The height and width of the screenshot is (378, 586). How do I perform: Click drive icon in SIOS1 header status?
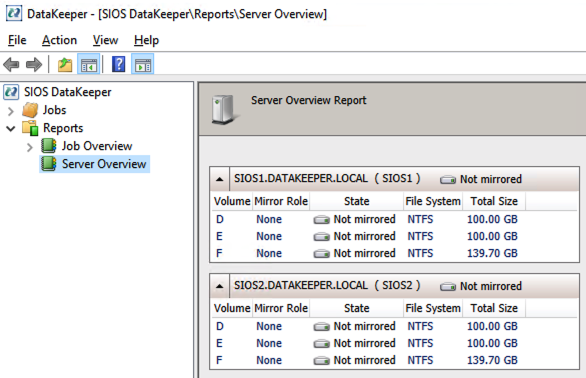[x=448, y=180]
